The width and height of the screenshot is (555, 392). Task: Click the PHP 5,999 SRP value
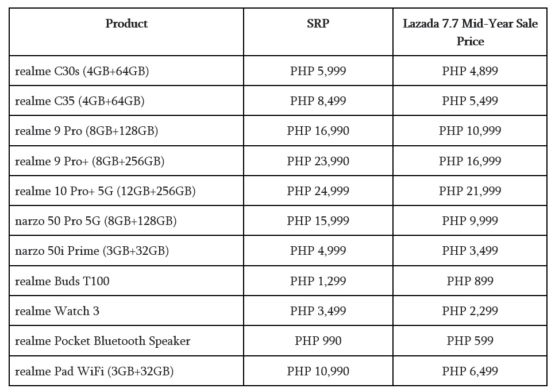coord(318,71)
